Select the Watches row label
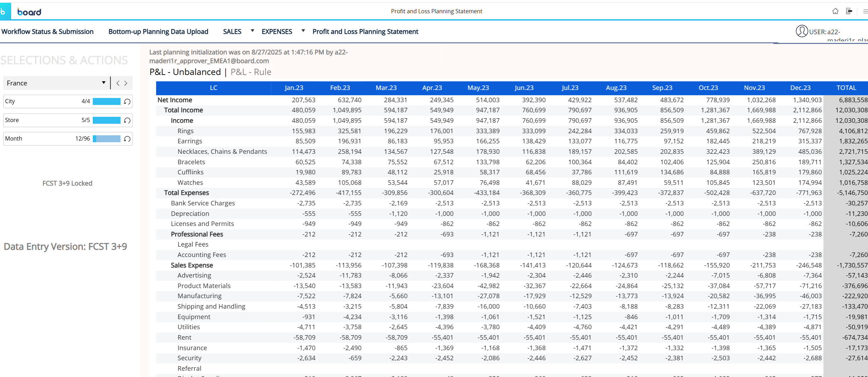Viewport: 868px width, 377px height. pyautogui.click(x=190, y=183)
